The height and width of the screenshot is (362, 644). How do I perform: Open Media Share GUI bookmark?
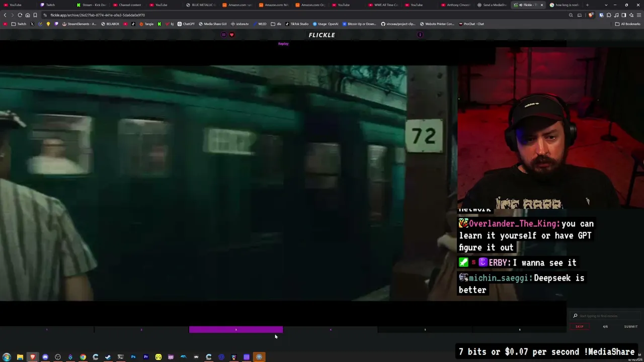212,24
